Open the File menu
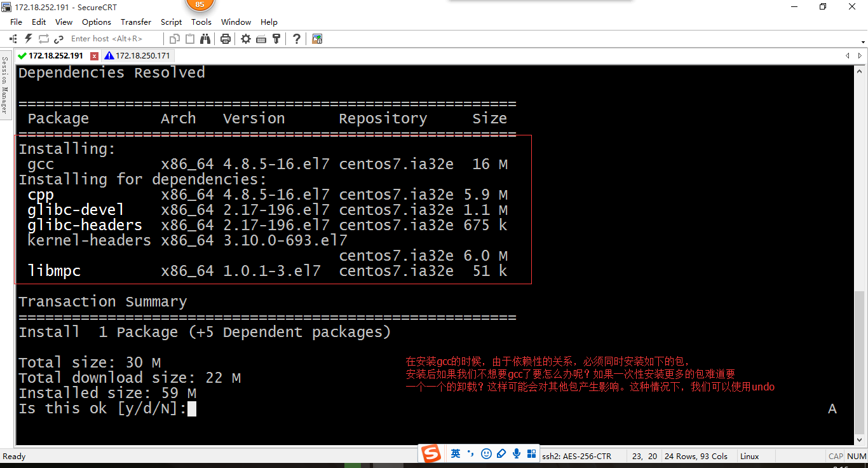Image resolution: width=868 pixels, height=468 pixels. click(16, 22)
